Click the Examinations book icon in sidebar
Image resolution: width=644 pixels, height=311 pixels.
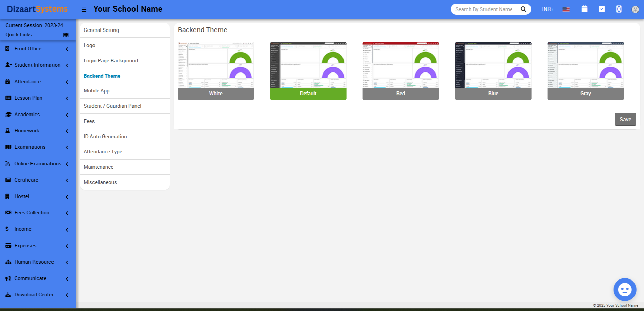[x=8, y=147]
